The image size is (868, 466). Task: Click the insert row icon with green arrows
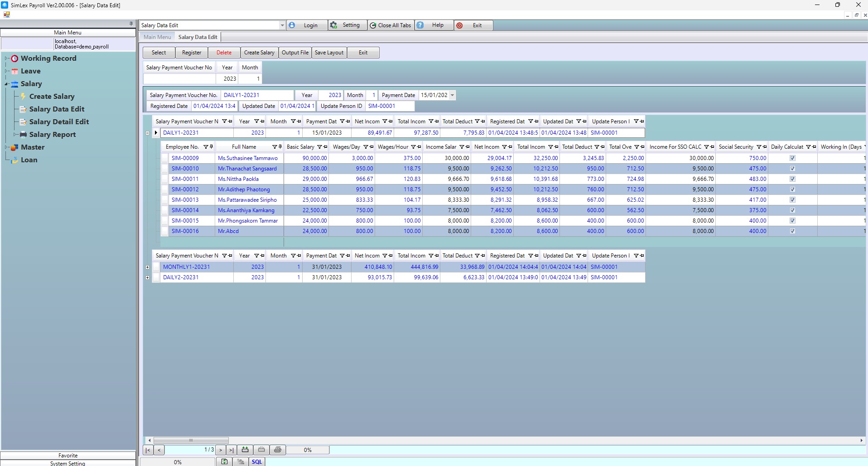245,450
